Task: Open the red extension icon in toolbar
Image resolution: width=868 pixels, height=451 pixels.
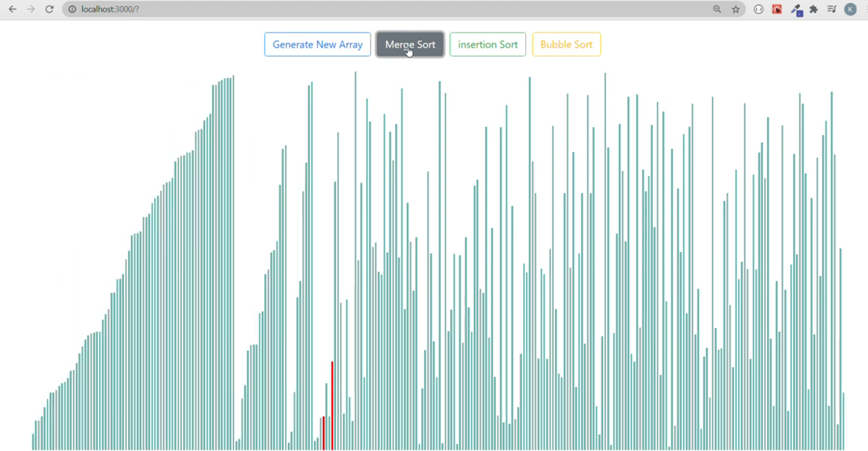Action: (x=777, y=9)
